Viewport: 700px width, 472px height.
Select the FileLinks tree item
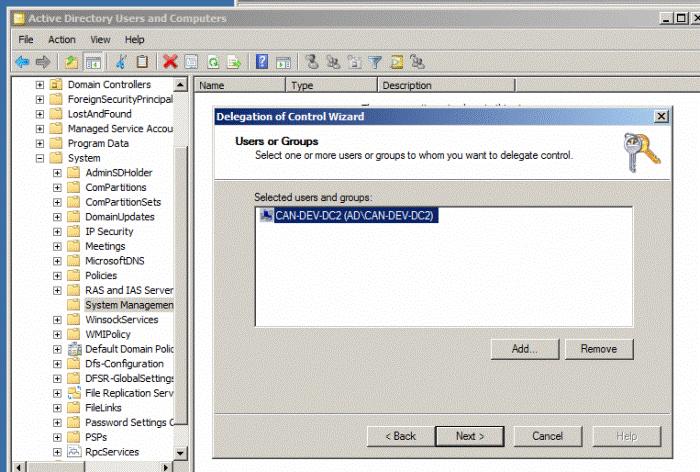click(103, 408)
